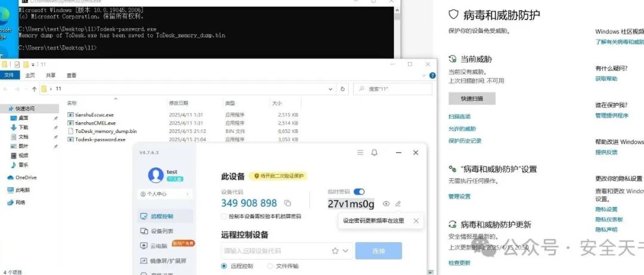Click the favorites star in remote code field
The height and width of the screenshot is (275, 644).
tap(335, 251)
